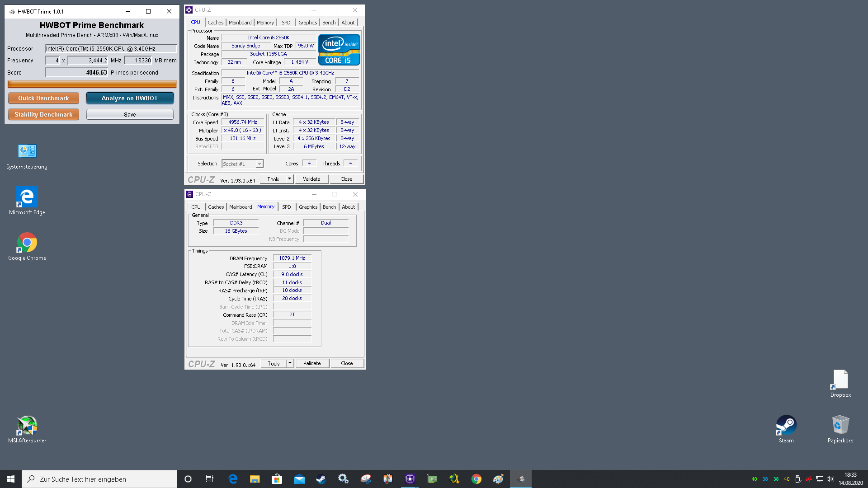
Task: Click the DRAM Frequency value 1079.1 MHz
Action: click(x=292, y=258)
